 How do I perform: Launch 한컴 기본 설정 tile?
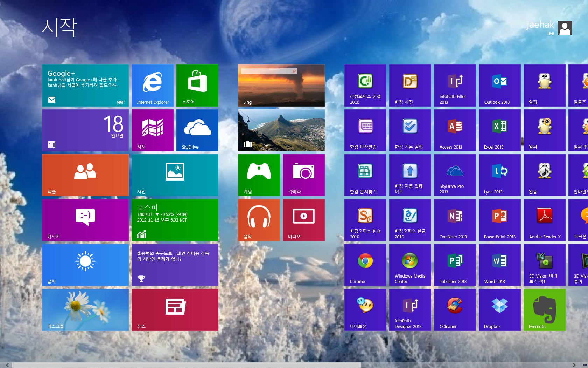tap(410, 130)
